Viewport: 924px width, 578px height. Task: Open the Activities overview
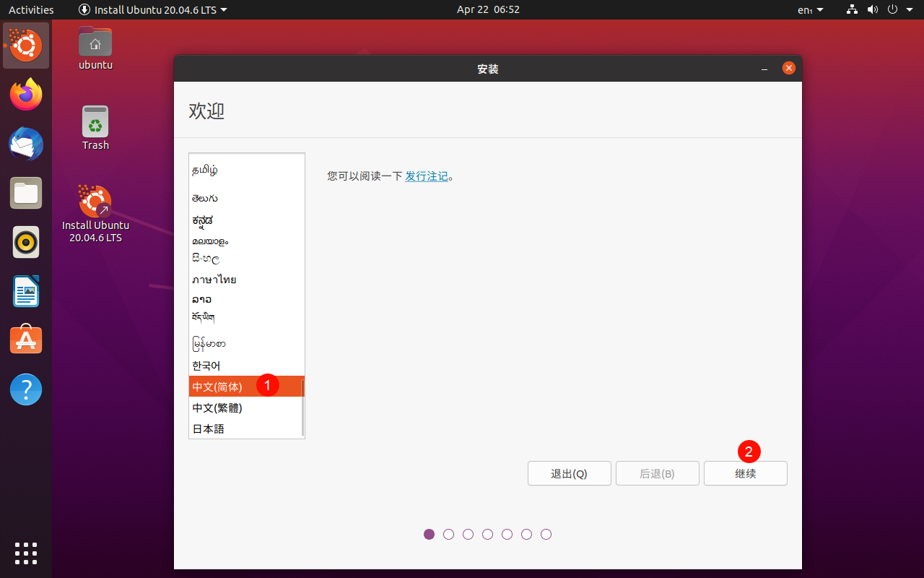pyautogui.click(x=31, y=9)
